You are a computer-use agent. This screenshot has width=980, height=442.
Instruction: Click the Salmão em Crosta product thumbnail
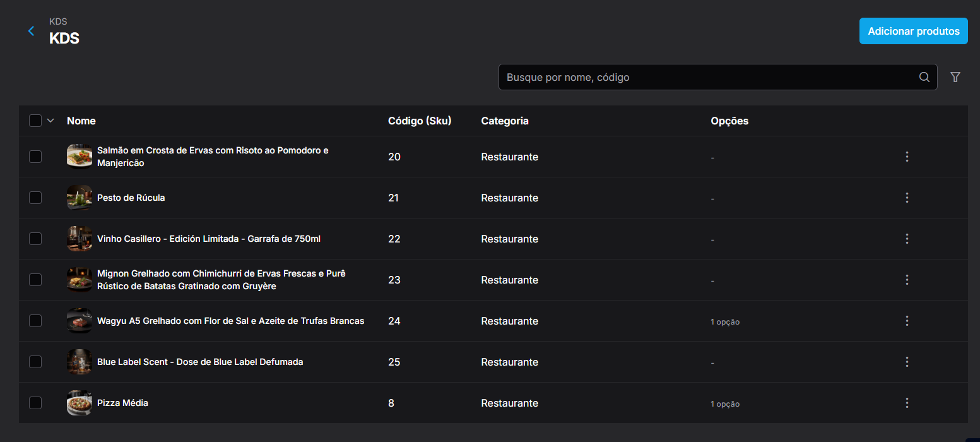[x=80, y=157]
